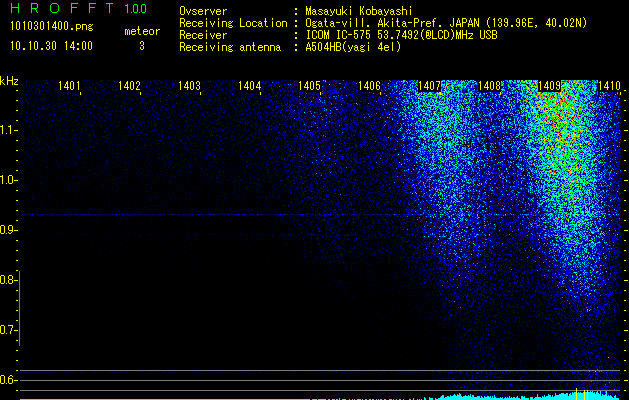The width and height of the screenshot is (629, 400).
Task: Click the 0.7 frequency axis label
Action: pos(8,330)
